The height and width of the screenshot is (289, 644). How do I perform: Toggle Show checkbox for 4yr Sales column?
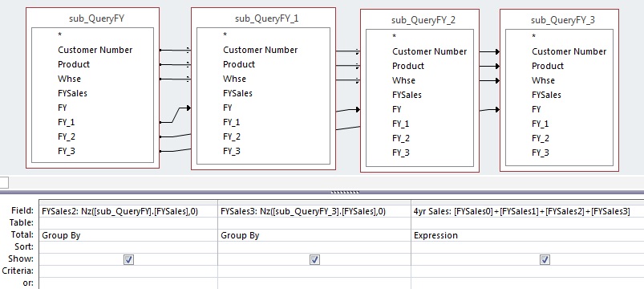[x=545, y=259]
